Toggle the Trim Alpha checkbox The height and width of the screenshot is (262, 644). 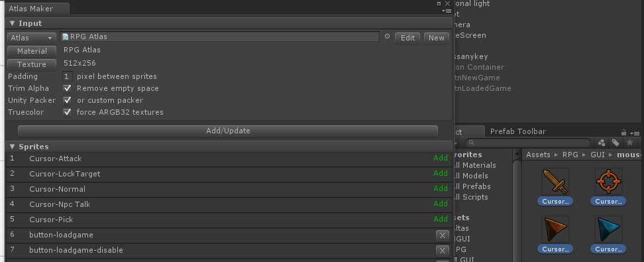pos(68,88)
